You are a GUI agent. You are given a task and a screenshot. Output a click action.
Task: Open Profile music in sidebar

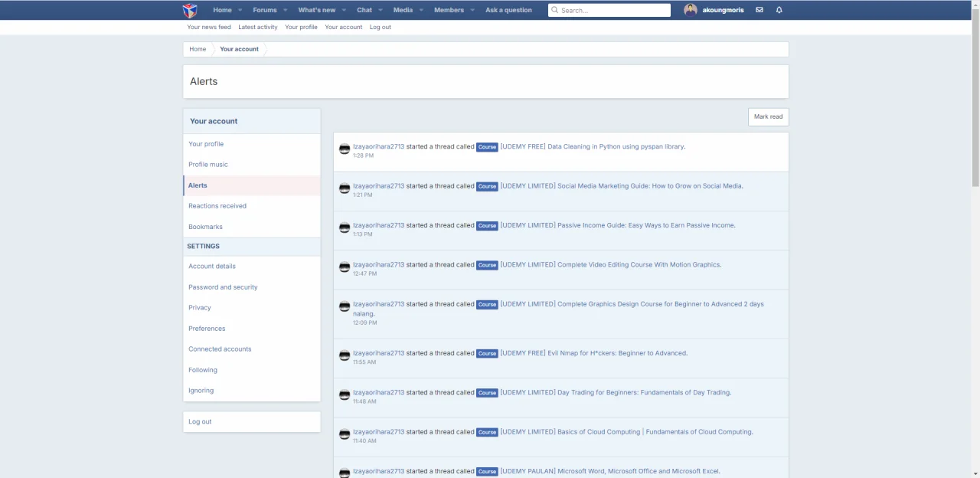[x=252, y=165]
